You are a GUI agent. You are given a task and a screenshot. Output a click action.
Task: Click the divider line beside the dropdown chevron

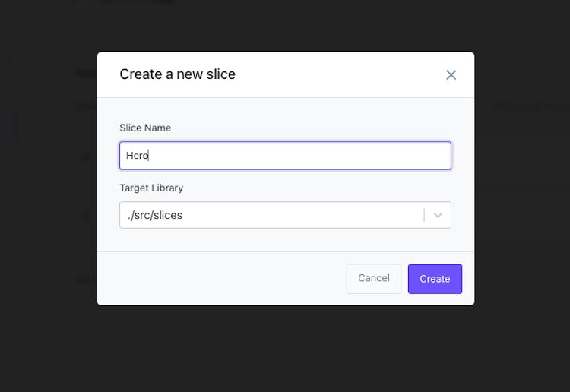424,215
